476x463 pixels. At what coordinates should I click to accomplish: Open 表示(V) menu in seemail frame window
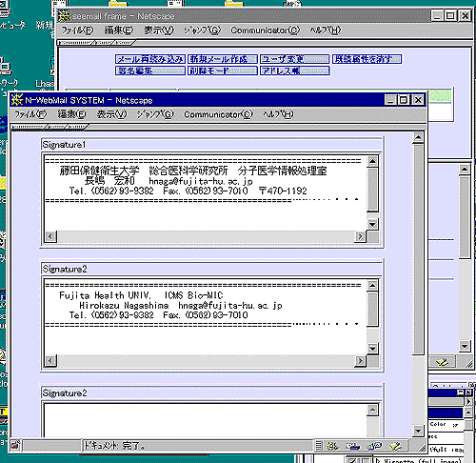(x=159, y=30)
